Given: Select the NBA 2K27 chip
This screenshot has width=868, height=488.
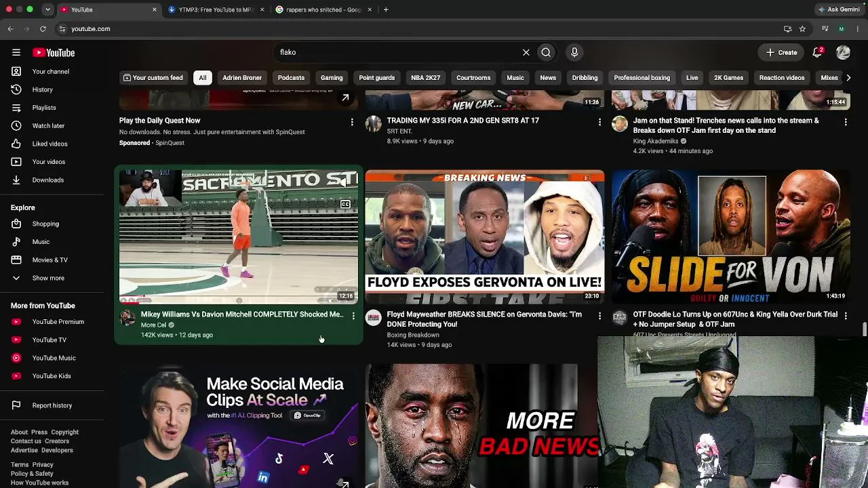Looking at the screenshot, I should [x=425, y=77].
